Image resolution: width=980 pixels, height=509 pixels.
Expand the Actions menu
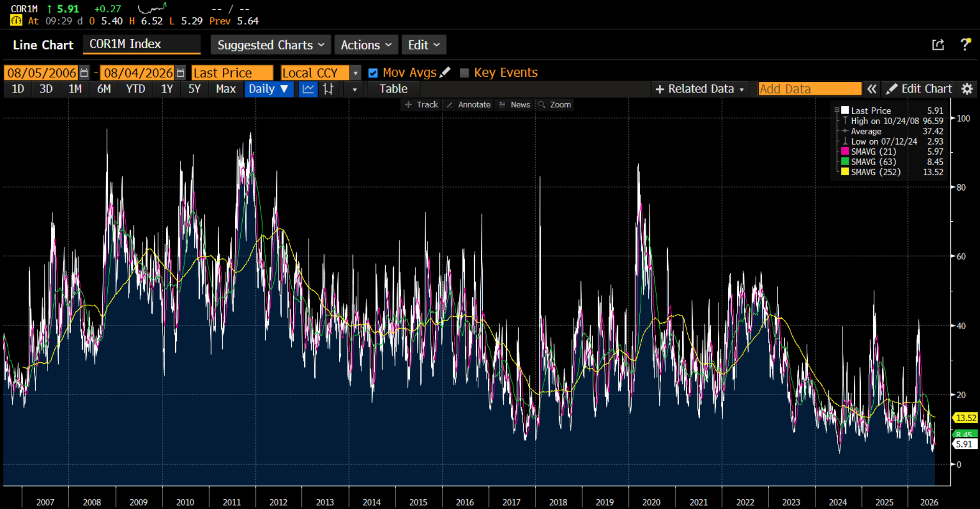pos(366,45)
